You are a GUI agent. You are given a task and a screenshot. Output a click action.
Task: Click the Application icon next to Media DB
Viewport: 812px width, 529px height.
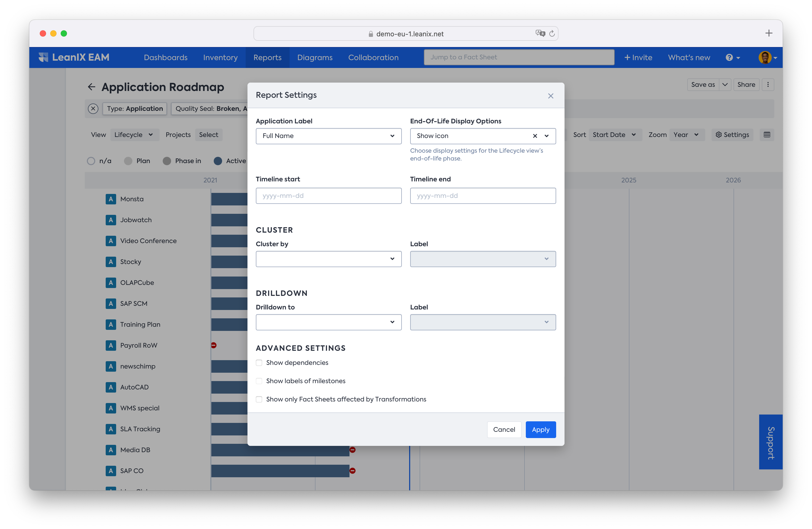click(111, 450)
